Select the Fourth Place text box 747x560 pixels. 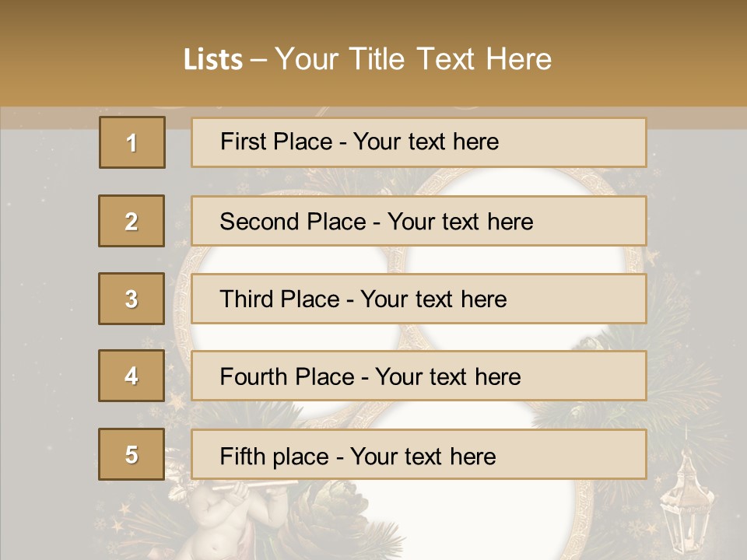[419, 376]
